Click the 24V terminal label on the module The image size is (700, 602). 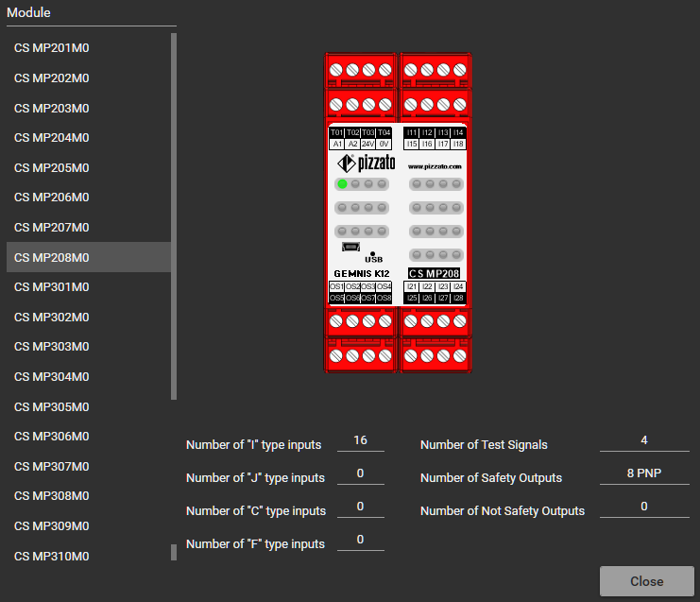point(368,145)
